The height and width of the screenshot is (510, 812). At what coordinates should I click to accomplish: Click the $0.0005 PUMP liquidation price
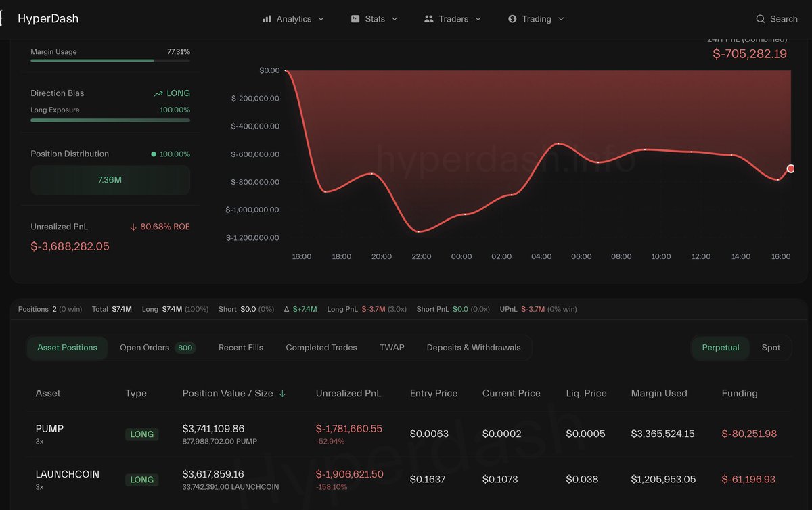pos(586,434)
